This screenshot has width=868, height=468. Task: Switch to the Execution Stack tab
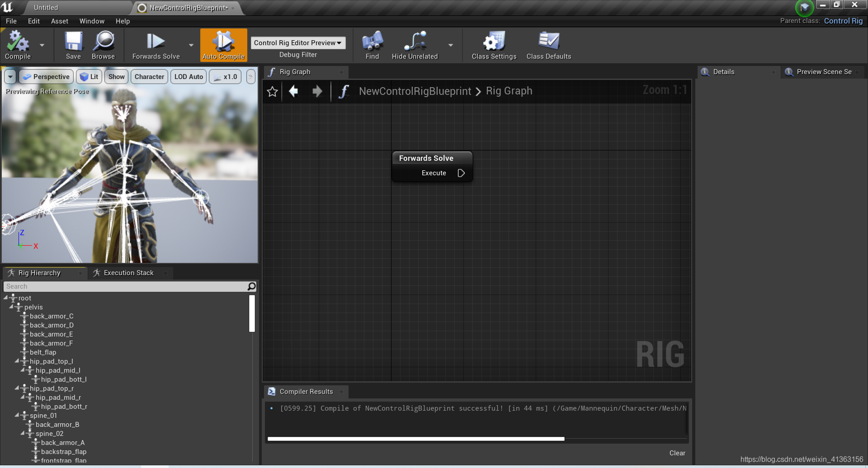pos(128,272)
